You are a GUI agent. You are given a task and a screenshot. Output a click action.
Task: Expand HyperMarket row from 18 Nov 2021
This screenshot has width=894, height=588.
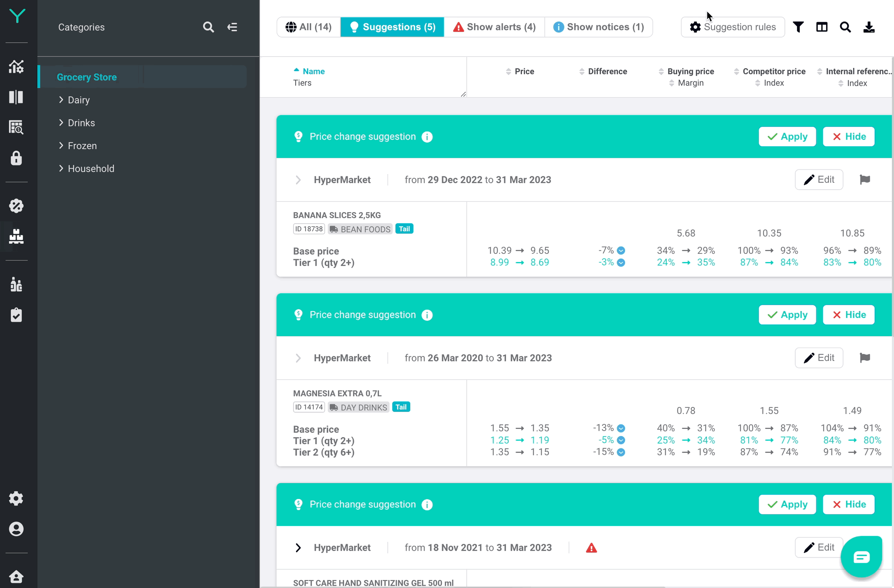pos(298,548)
